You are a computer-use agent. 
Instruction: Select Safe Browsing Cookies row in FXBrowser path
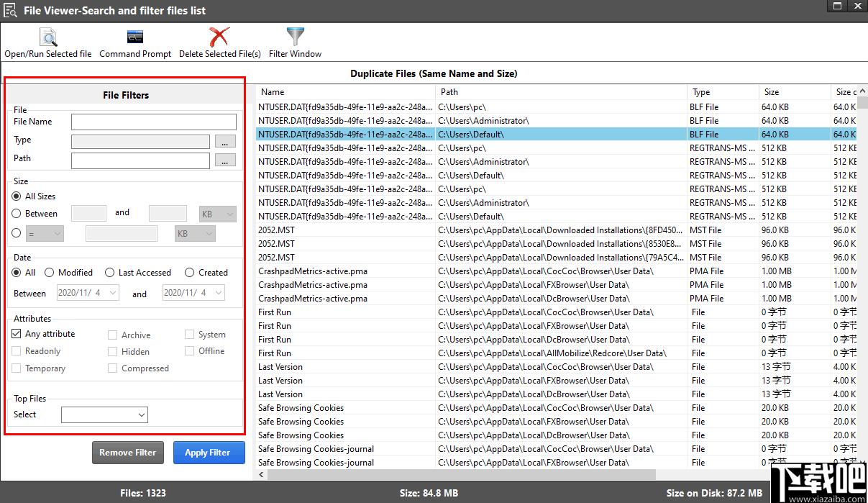[556, 422]
